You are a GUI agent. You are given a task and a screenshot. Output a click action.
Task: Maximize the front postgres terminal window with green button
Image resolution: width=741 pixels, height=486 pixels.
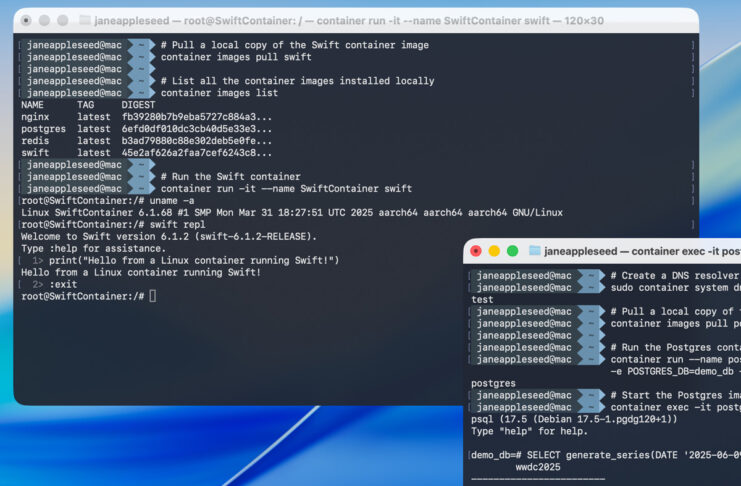(513, 251)
